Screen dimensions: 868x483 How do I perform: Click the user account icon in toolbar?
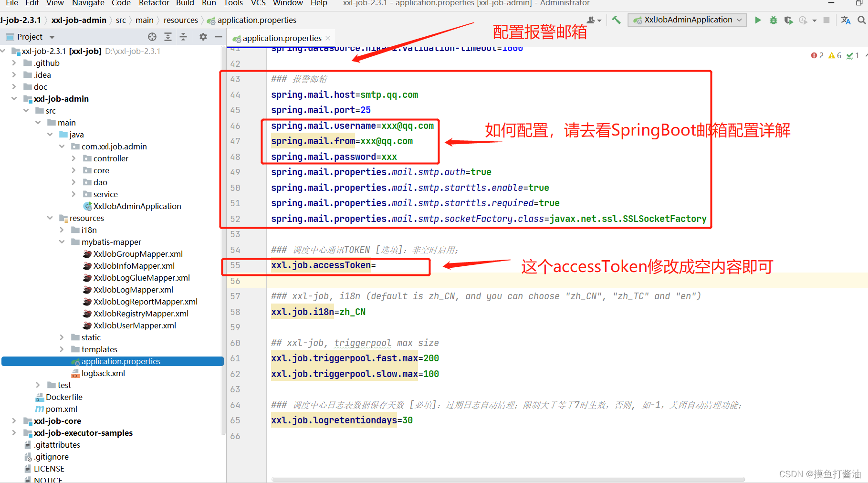[594, 20]
